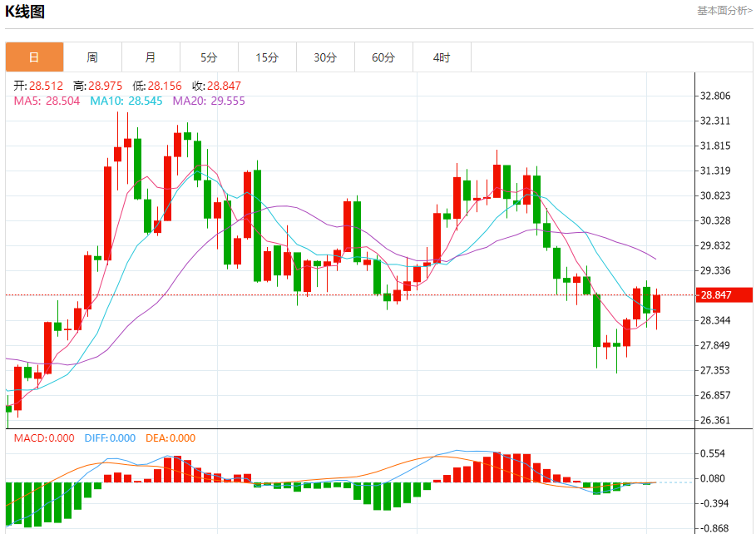Click the red 28.847 current price tag
The width and height of the screenshot is (756, 534).
[724, 294]
